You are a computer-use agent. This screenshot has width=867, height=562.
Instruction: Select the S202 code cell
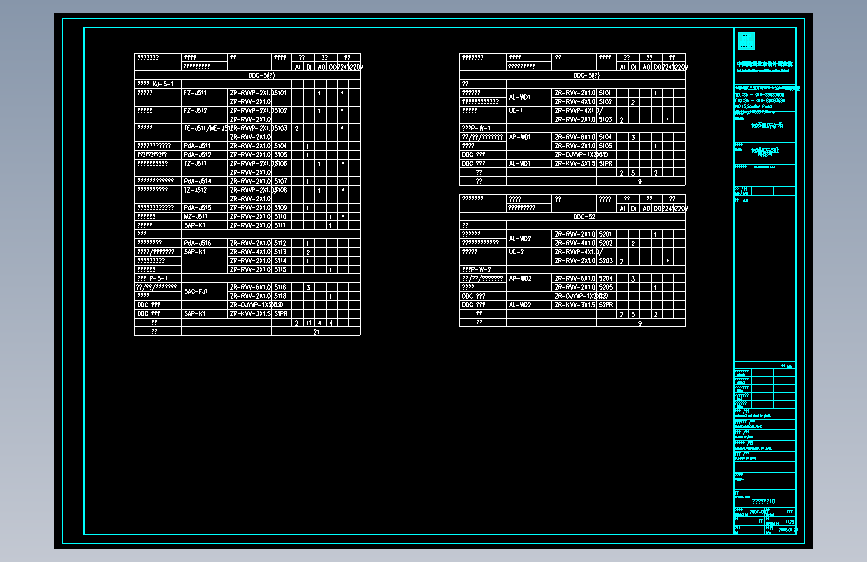607,243
